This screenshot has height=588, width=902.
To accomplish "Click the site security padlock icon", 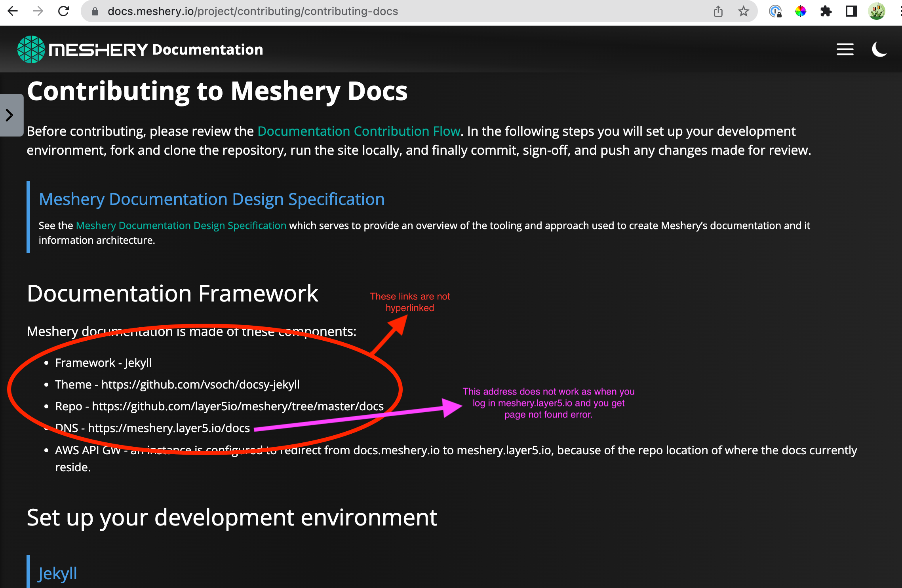I will point(94,11).
